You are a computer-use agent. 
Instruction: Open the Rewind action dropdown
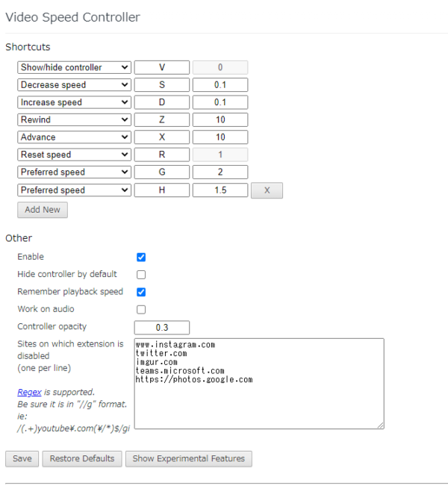(x=74, y=120)
